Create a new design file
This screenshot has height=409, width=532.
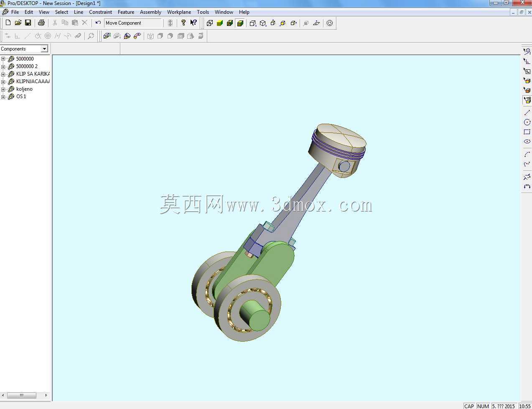(8, 23)
